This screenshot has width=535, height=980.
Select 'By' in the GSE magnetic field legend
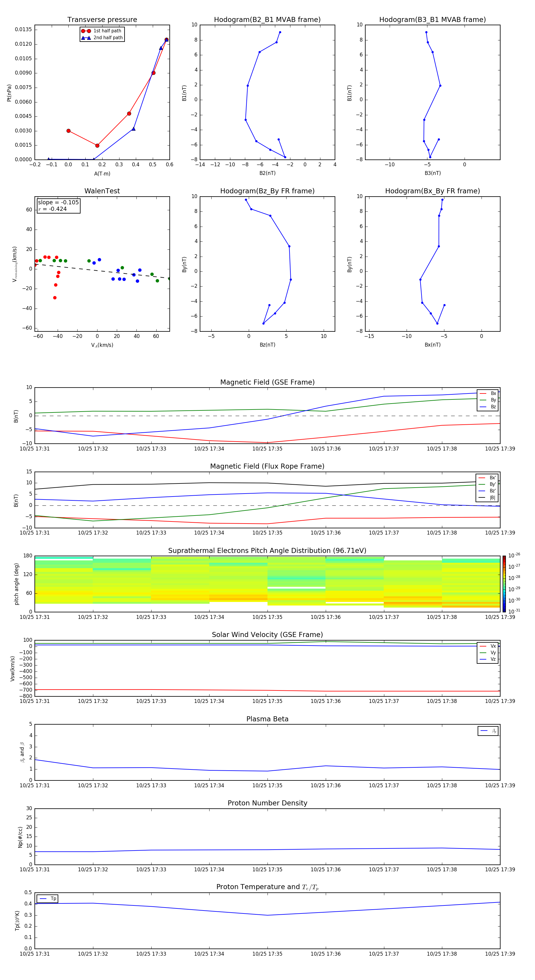click(x=488, y=400)
